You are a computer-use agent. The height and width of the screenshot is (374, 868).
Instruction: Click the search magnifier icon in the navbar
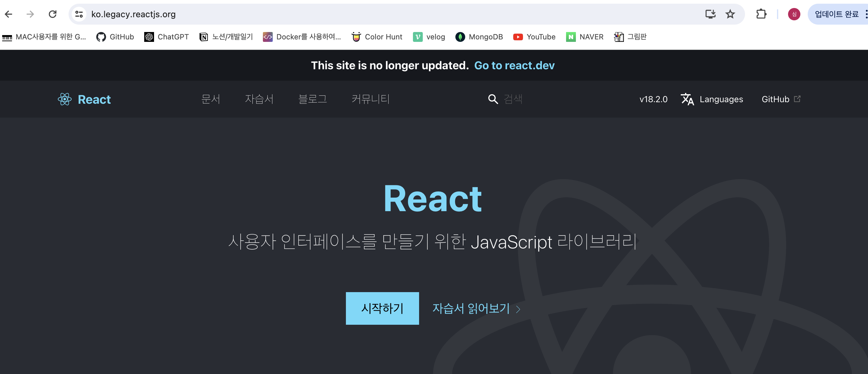(x=493, y=99)
